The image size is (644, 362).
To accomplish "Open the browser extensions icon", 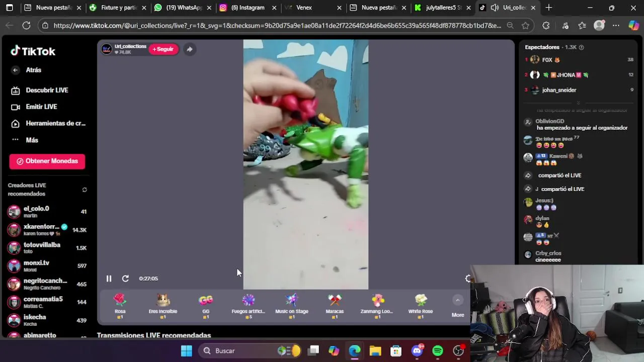I will coord(546,25).
